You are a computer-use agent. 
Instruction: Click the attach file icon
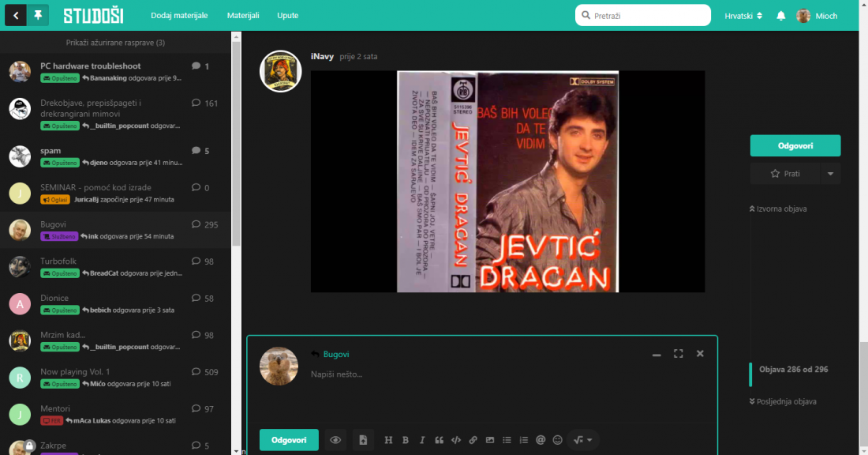pyautogui.click(x=363, y=440)
